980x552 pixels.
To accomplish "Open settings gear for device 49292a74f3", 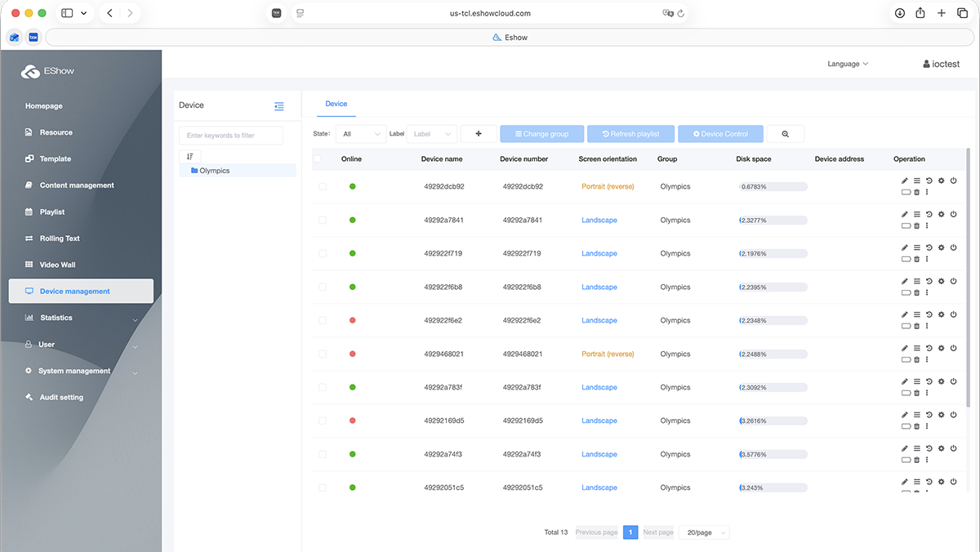I will point(941,448).
